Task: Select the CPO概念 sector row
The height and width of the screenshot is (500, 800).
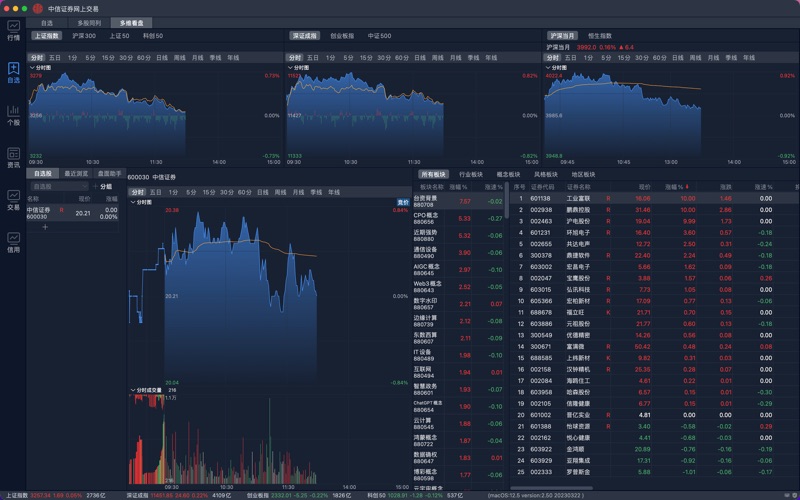Action: tap(458, 218)
